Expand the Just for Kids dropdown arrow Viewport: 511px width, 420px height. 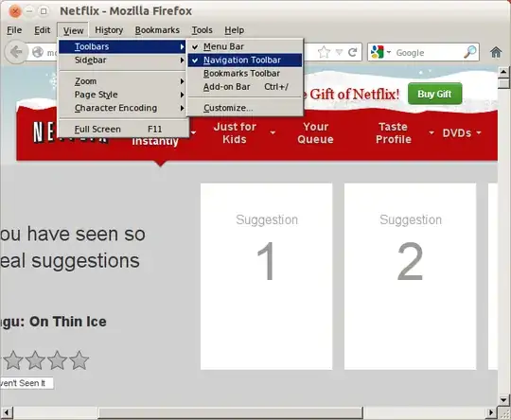coord(273,132)
